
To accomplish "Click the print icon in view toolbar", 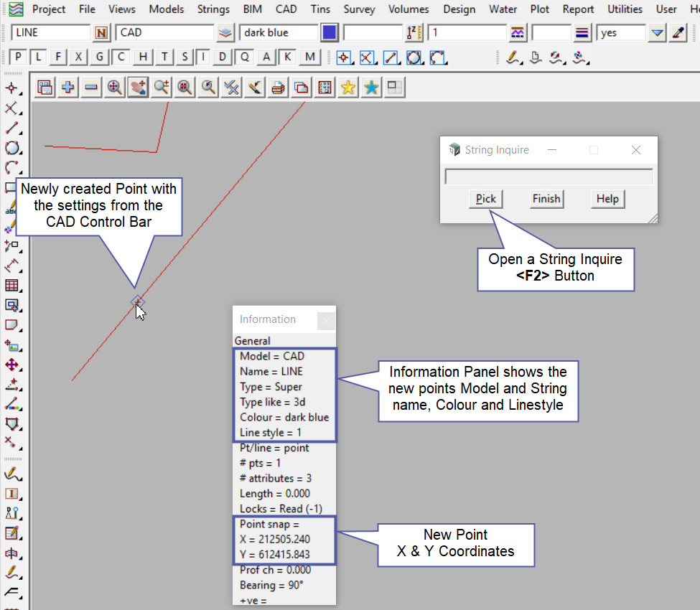I will pyautogui.click(x=278, y=88).
